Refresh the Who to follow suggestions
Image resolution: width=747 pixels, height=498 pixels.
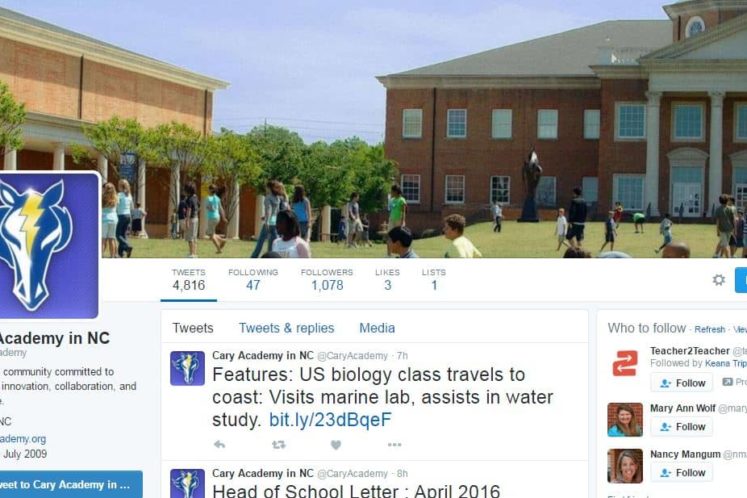point(709,329)
